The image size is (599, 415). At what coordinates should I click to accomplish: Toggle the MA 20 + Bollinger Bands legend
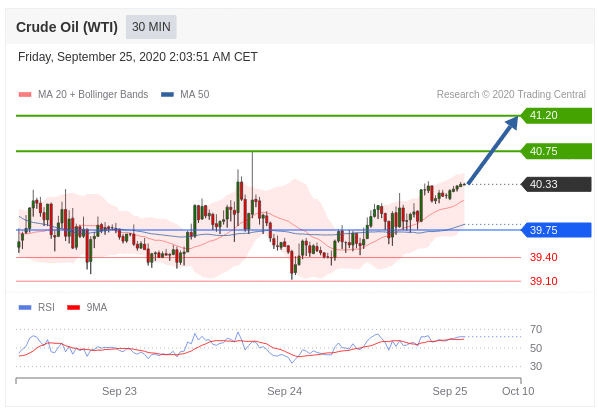83,94
